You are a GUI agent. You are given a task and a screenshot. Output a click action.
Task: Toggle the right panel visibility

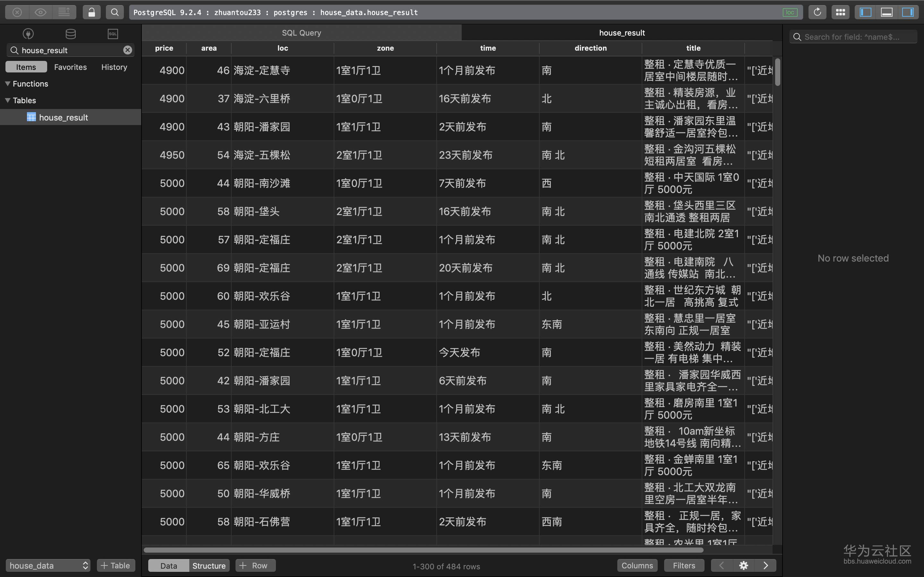pos(908,12)
